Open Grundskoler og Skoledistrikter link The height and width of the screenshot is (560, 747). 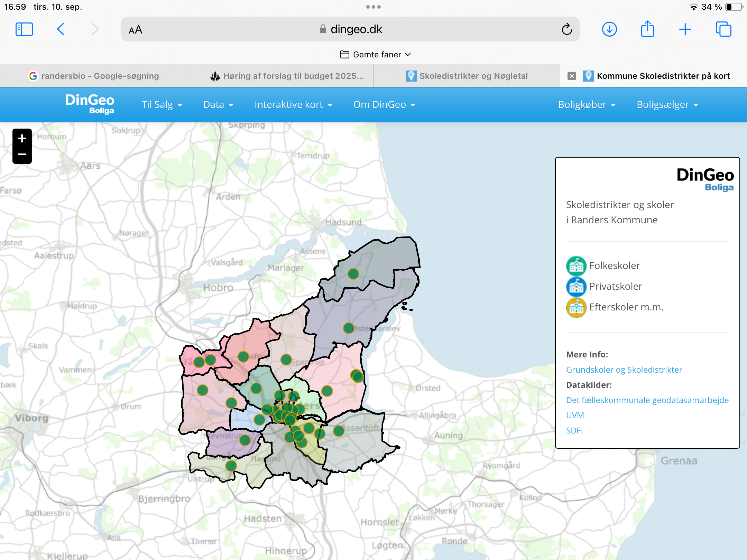coord(624,370)
